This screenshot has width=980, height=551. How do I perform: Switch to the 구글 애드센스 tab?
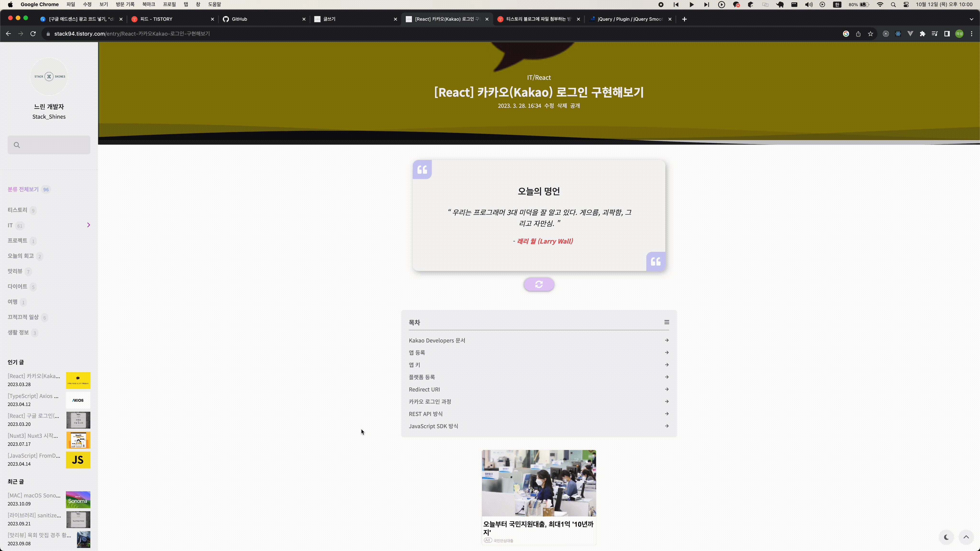[81, 19]
